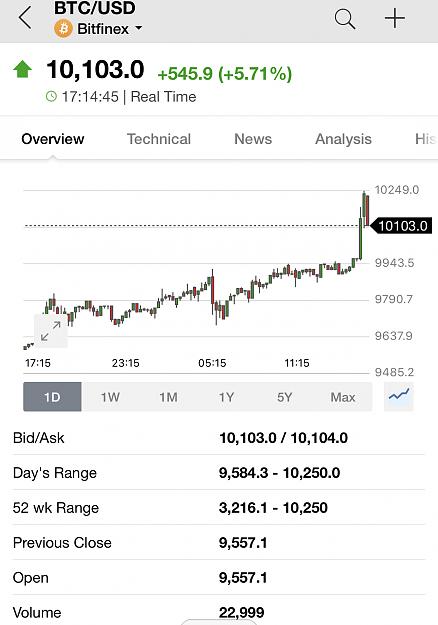Select the 1W timeframe

tap(110, 397)
